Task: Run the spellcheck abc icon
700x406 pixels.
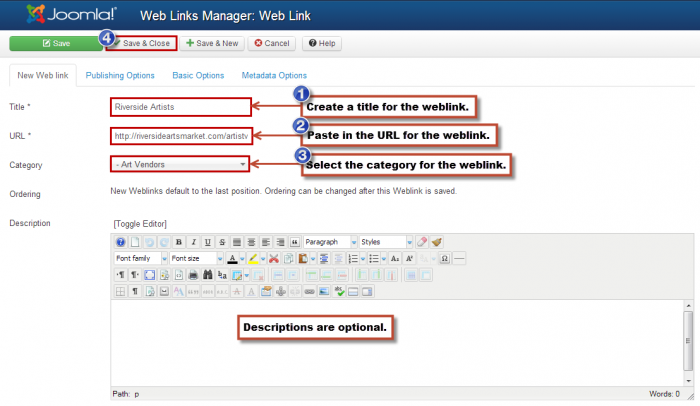Action: [x=339, y=292]
